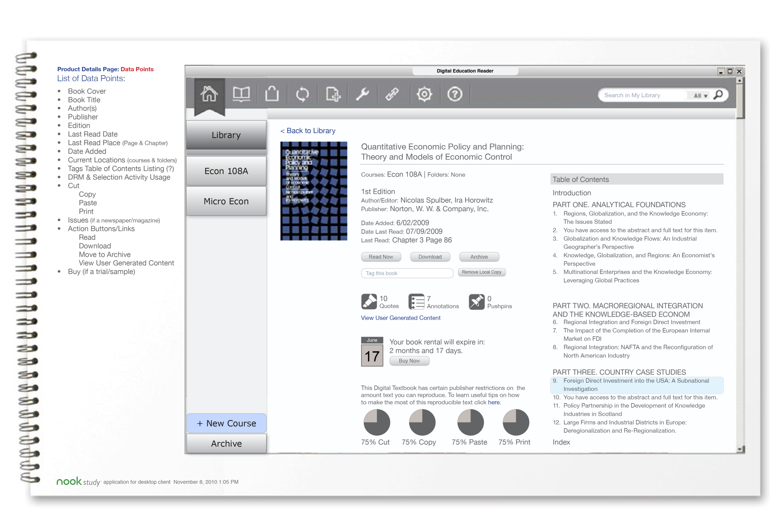Viewport: 778px width, 532px height.
Task: Open the Archive sidebar tab
Action: pos(226,444)
